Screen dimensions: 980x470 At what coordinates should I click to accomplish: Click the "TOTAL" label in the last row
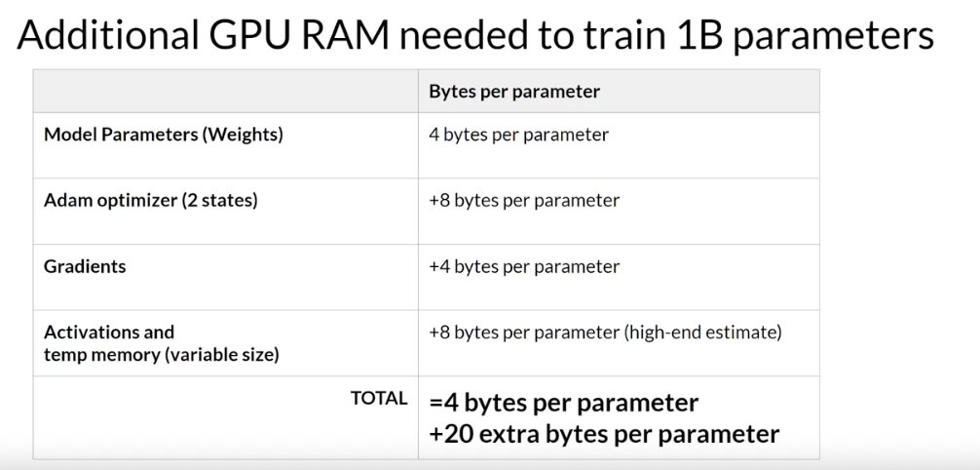click(x=381, y=398)
